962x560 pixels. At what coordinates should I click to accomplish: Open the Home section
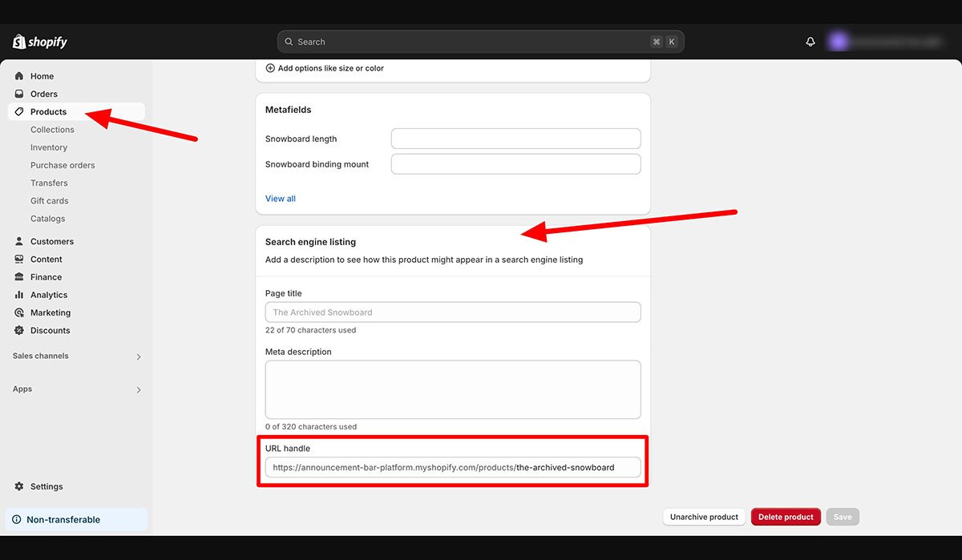pyautogui.click(x=42, y=75)
